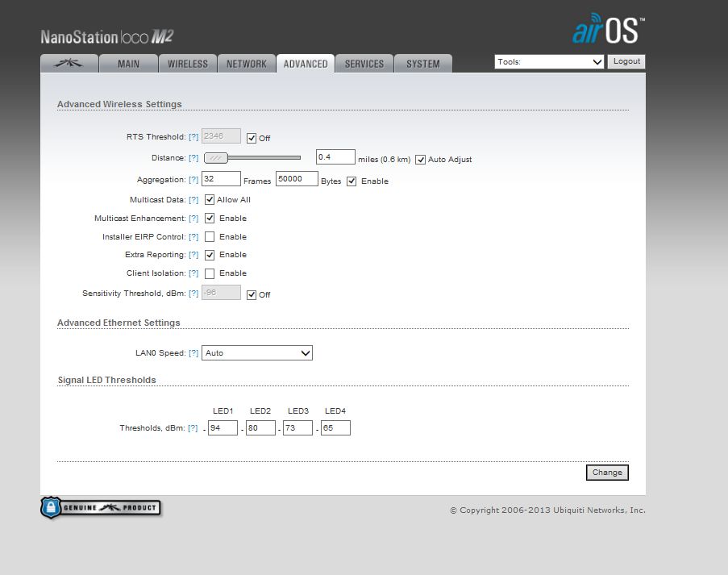Switch to the WIRELESS tab
Screen dimensions: 728x575
pos(188,64)
